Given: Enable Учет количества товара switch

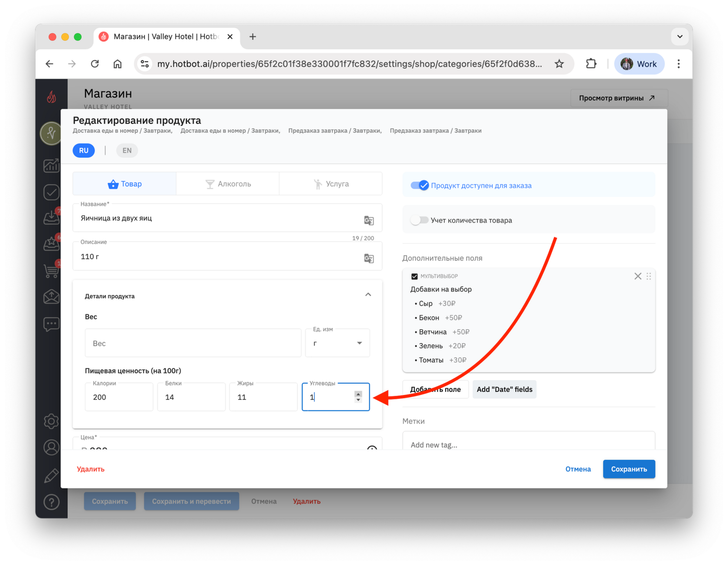Looking at the screenshot, I should click(x=419, y=220).
